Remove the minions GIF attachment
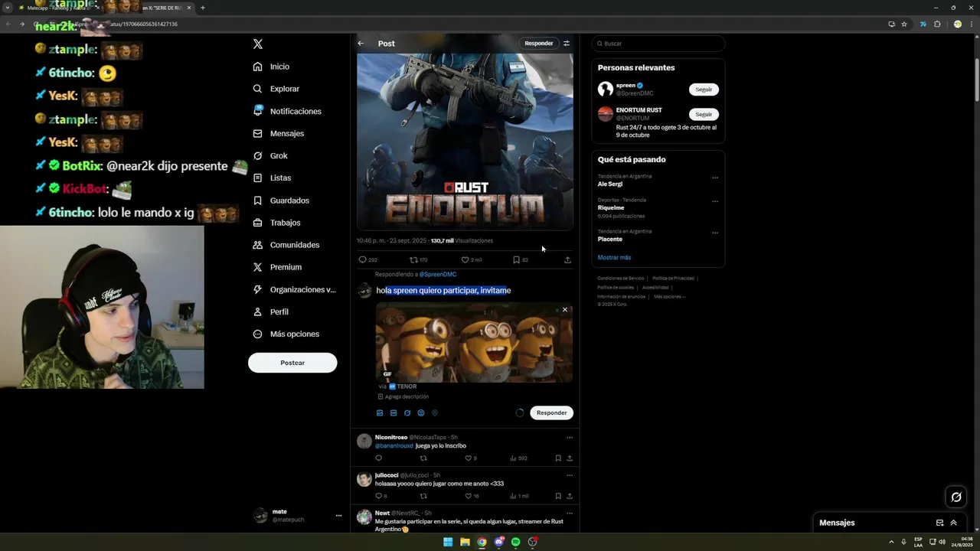 click(565, 310)
